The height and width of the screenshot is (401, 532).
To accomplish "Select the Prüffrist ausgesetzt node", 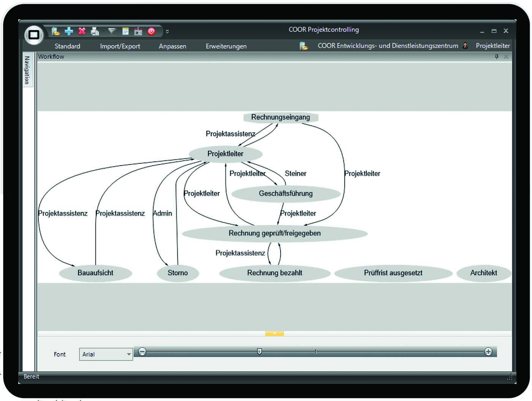I will click(x=393, y=273).
